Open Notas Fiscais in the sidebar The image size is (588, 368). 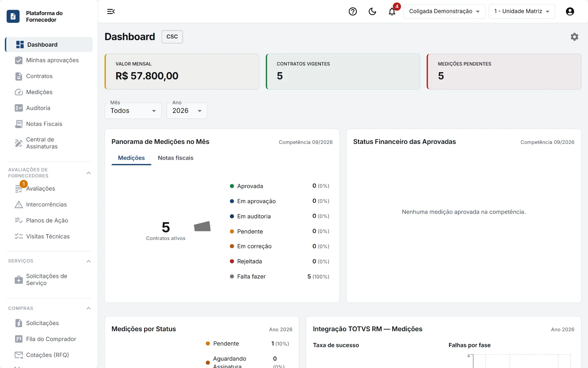click(49, 124)
